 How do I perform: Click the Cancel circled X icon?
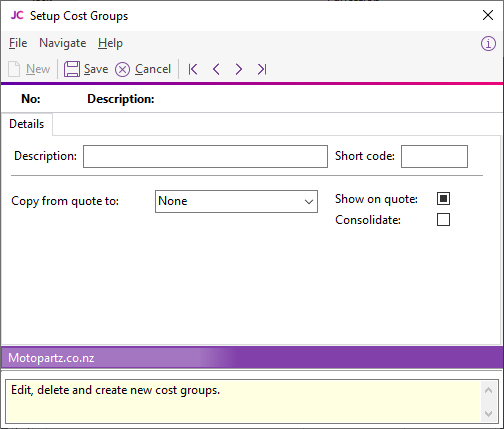(122, 70)
